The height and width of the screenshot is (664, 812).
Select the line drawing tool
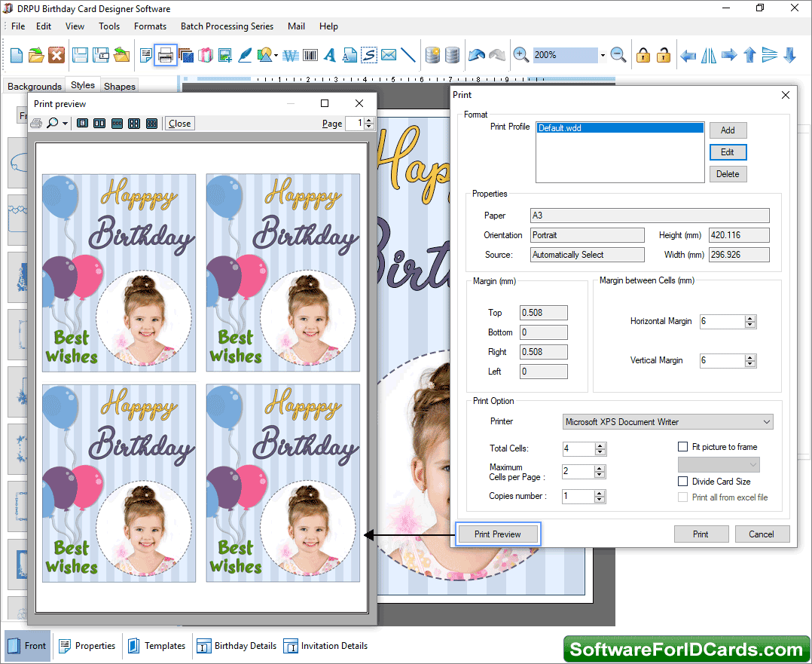[x=408, y=55]
